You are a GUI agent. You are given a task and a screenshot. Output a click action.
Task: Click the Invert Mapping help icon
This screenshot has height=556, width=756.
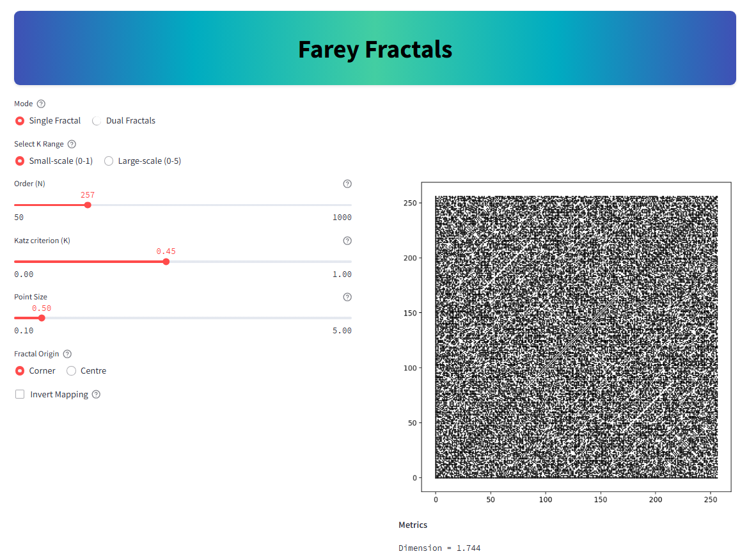[x=96, y=394]
